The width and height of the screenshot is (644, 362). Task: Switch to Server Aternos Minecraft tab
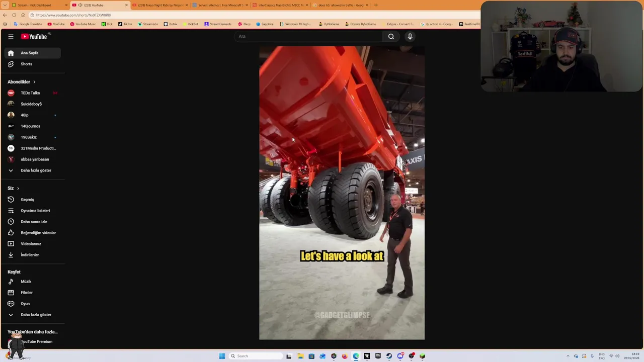point(220,5)
